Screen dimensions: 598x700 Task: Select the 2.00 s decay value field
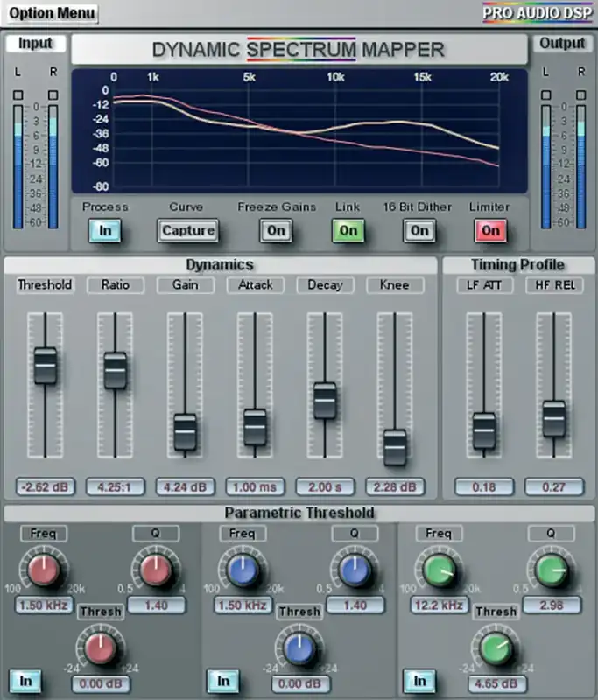[325, 486]
